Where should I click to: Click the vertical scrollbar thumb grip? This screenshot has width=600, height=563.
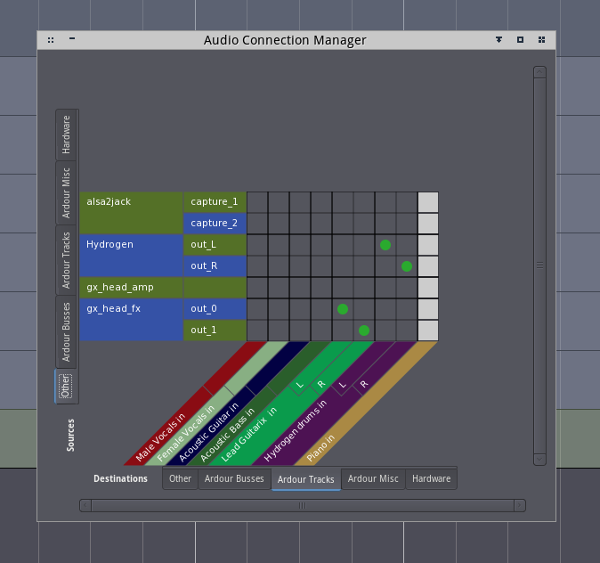[x=540, y=265]
